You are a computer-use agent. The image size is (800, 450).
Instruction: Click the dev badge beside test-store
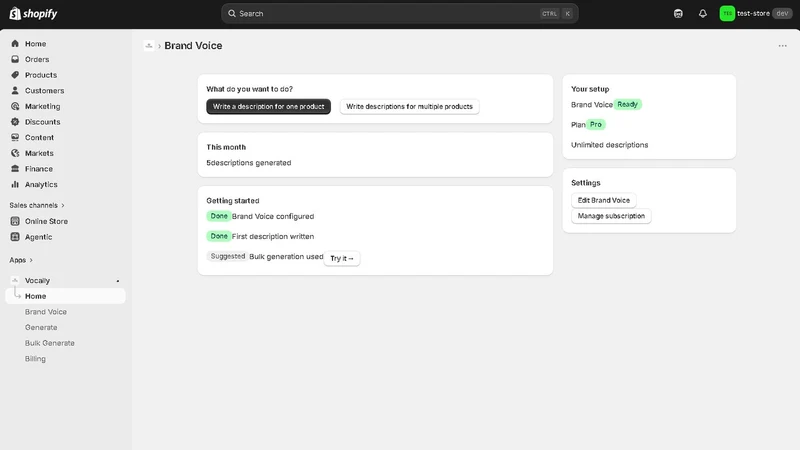coord(782,14)
